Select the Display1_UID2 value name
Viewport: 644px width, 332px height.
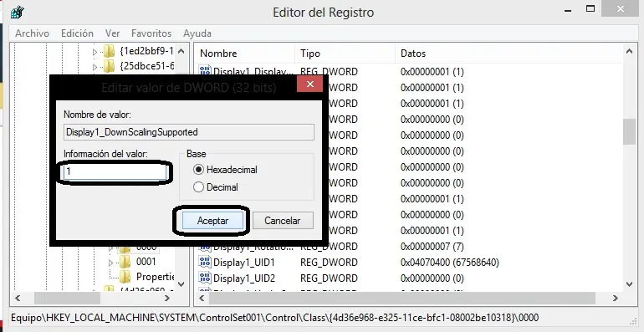pos(244,278)
